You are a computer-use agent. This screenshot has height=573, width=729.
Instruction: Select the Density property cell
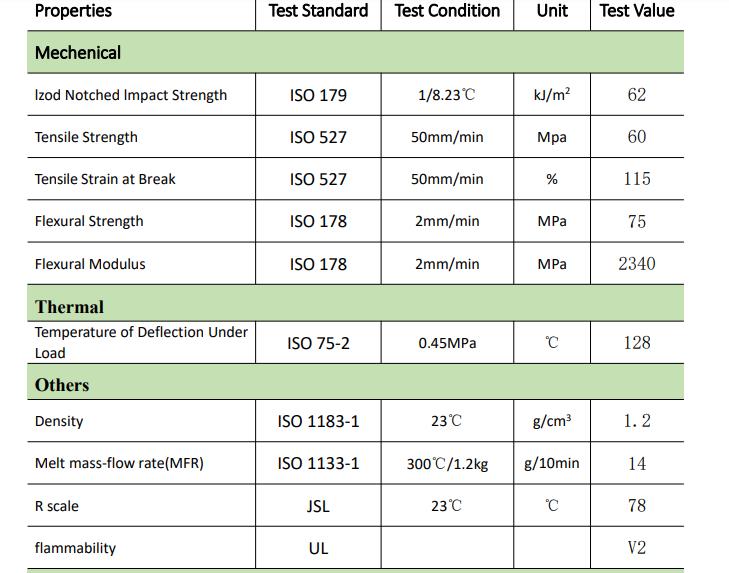[141, 421]
